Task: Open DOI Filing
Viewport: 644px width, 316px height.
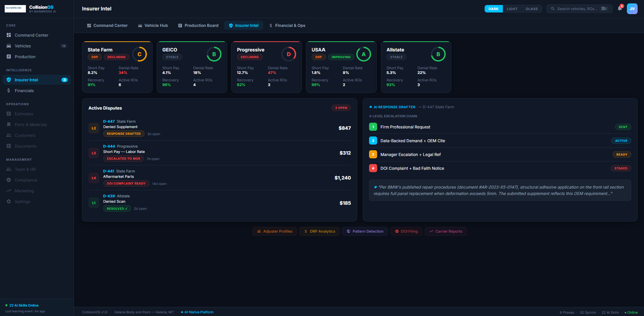Action: tap(406, 231)
